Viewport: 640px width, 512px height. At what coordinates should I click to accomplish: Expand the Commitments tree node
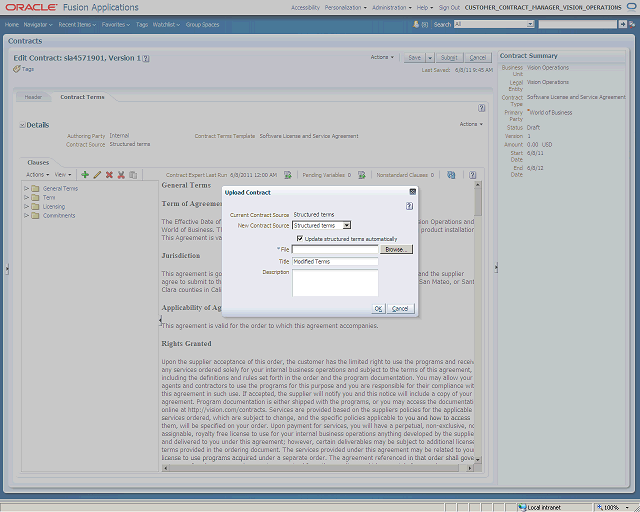click(x=27, y=215)
